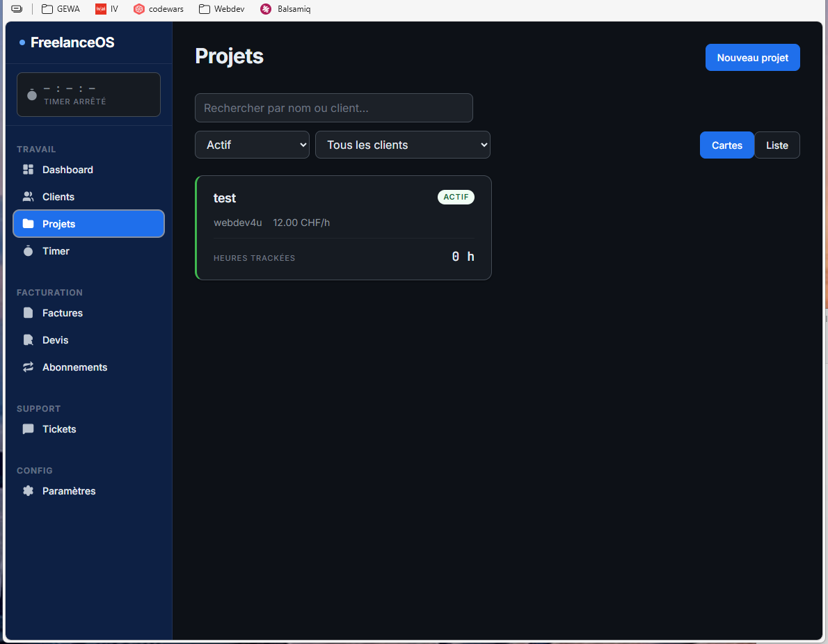Viewport: 828px width, 644px height.
Task: Click the Factures document icon
Action: click(29, 313)
